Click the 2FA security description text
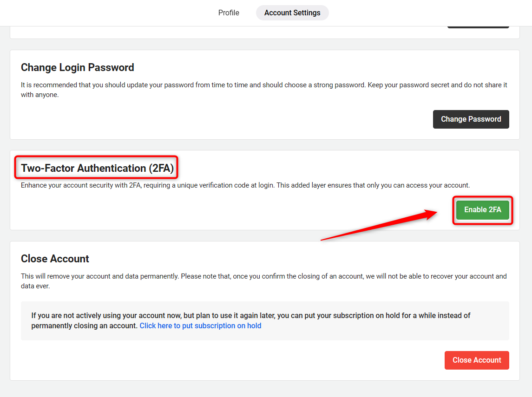 (245, 185)
